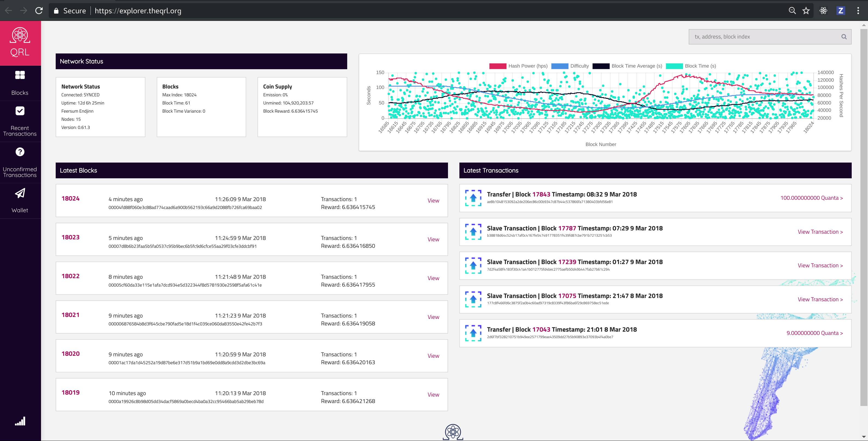View block 18021 details
868x441 pixels.
[x=433, y=317]
